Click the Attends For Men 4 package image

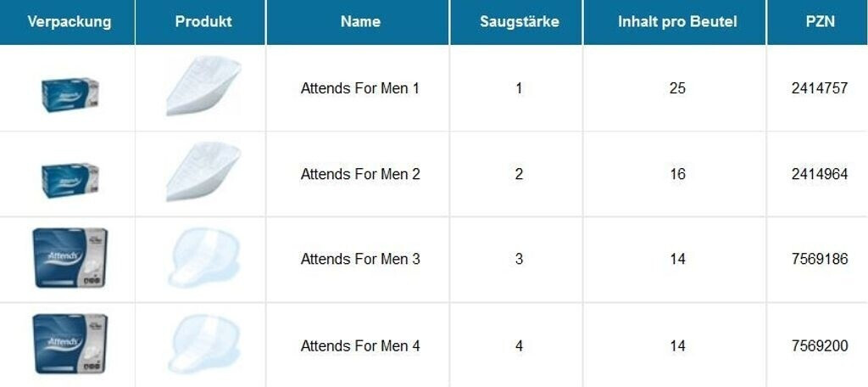point(70,344)
